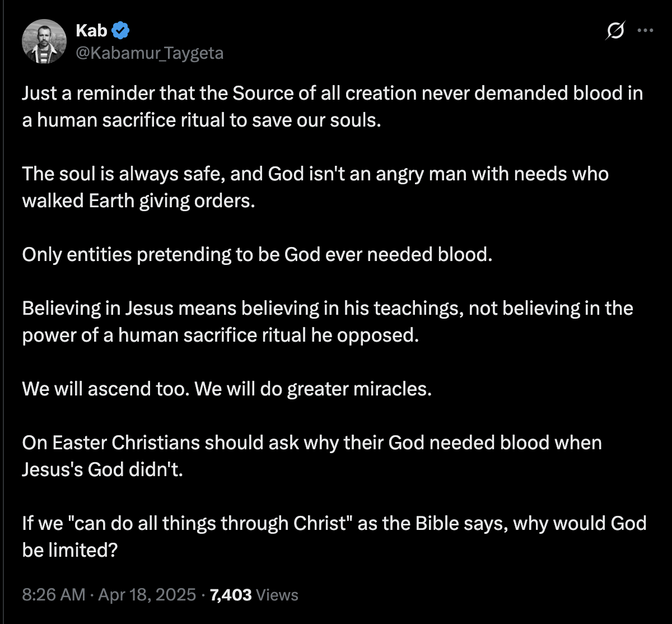This screenshot has height=624, width=672.
Task: Click the blue verified checkmark badge
Action: [x=123, y=30]
